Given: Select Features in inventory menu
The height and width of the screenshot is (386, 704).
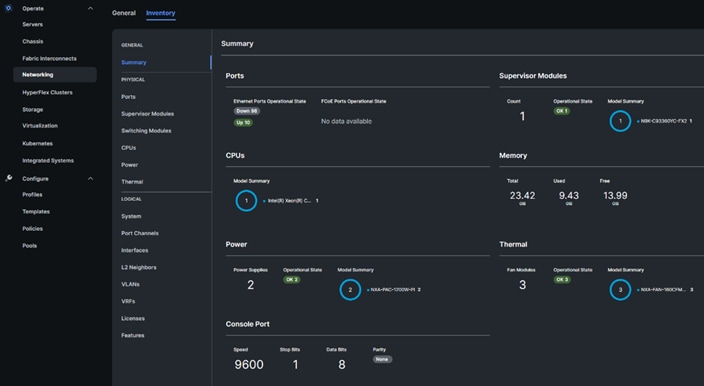Looking at the screenshot, I should pos(132,335).
